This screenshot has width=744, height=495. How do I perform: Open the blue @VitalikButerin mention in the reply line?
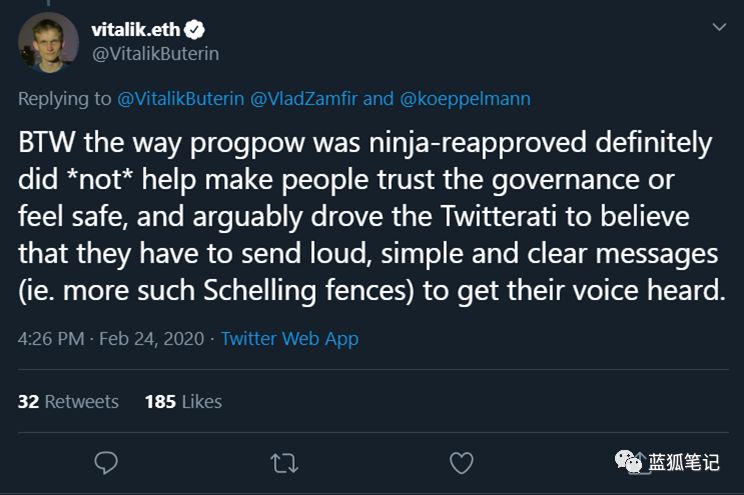pyautogui.click(x=181, y=98)
